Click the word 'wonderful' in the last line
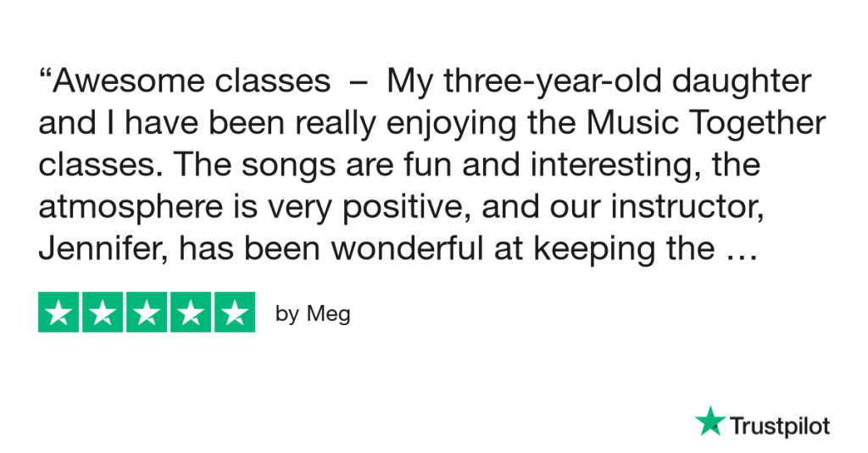The height and width of the screenshot is (453, 868). [408, 248]
